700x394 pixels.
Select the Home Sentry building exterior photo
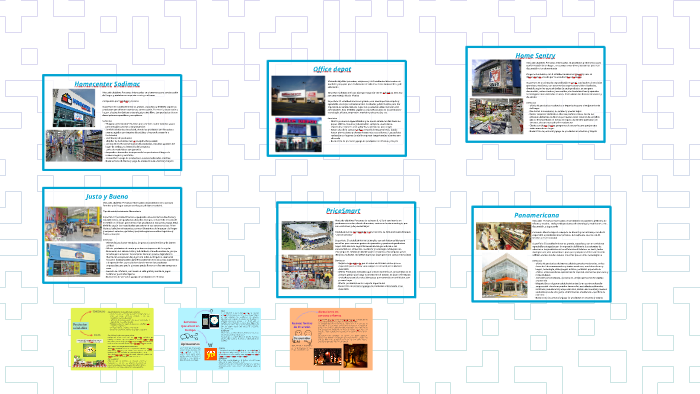click(x=496, y=79)
